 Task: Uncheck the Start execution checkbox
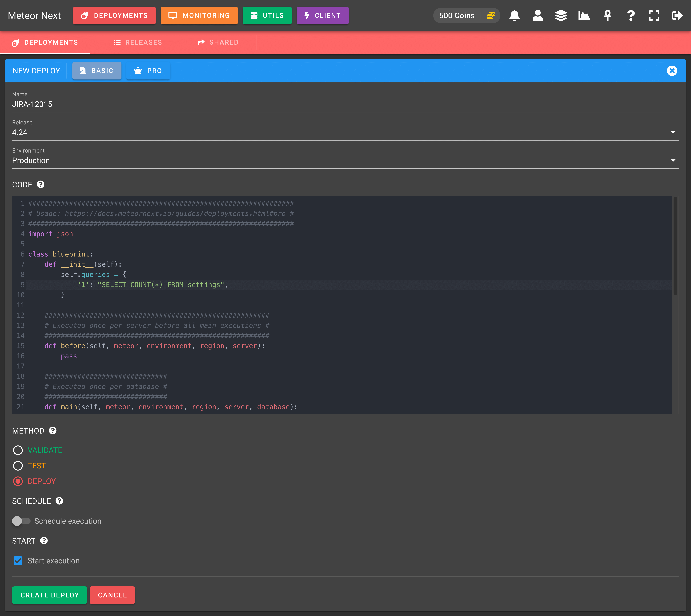coord(18,561)
